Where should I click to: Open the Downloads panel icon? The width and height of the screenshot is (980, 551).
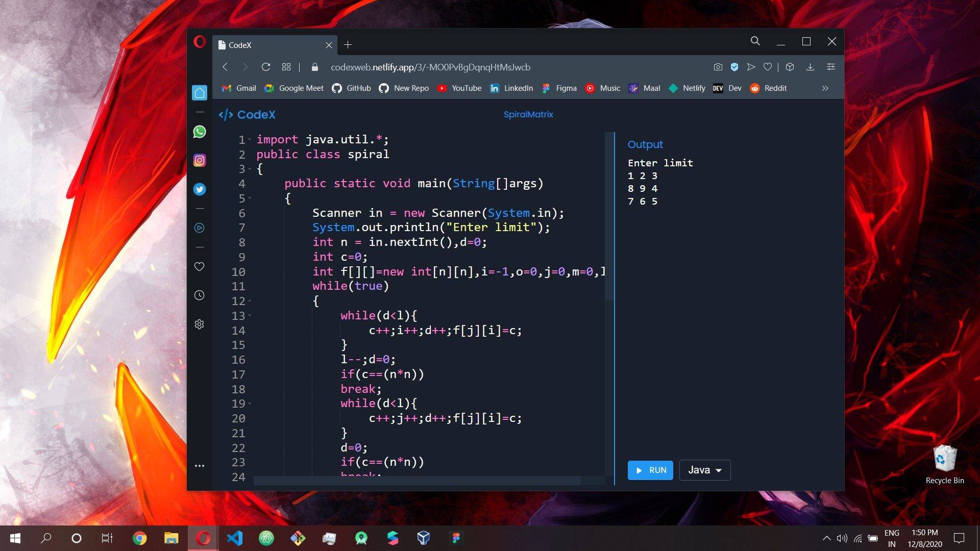(x=810, y=67)
